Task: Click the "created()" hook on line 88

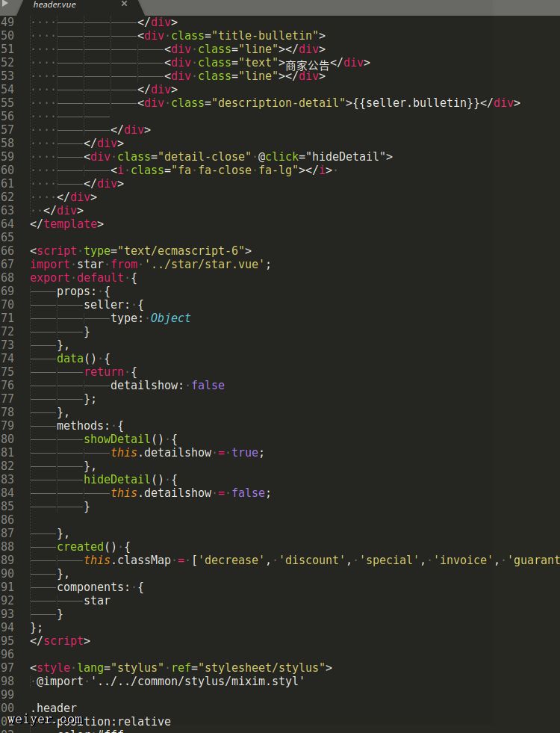Action: [87, 546]
